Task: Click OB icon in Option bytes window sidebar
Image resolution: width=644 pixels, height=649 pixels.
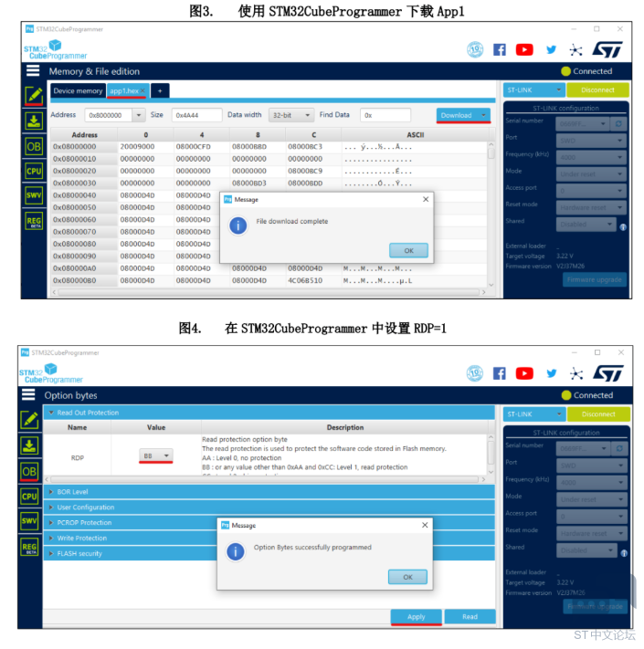Action: 29,471
